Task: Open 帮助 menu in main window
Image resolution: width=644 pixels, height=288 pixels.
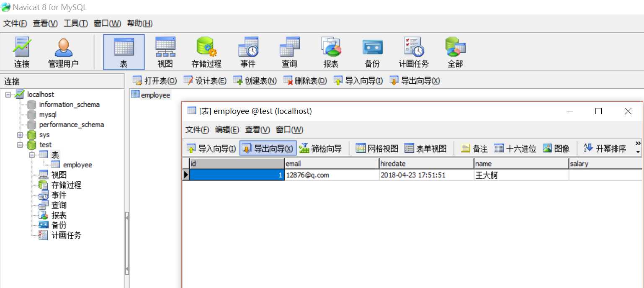Action: pyautogui.click(x=140, y=23)
